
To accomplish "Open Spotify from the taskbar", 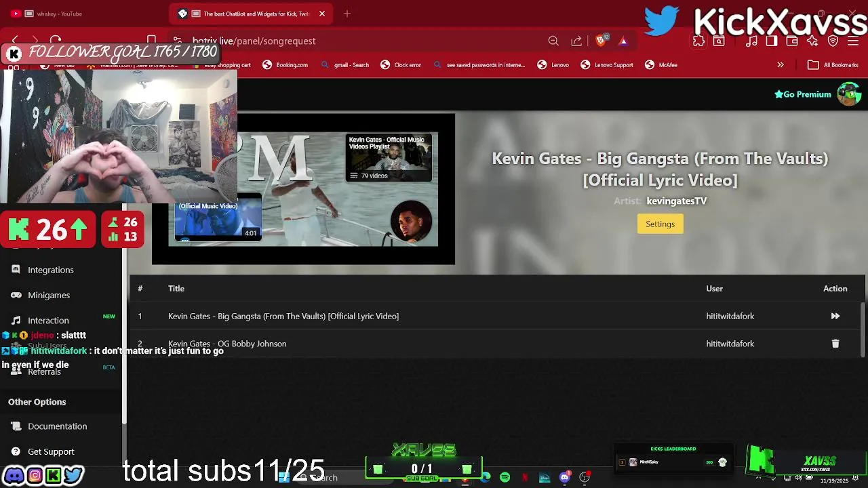I will [505, 478].
